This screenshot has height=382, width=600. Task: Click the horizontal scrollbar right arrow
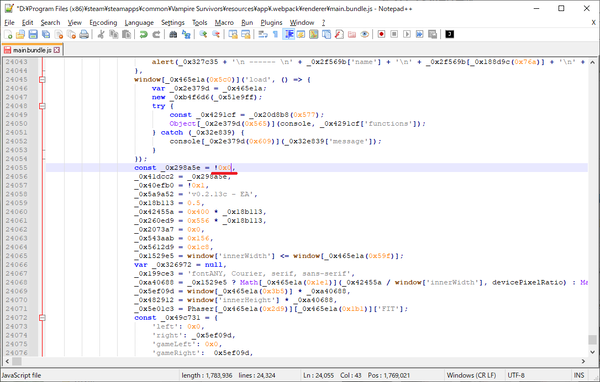(583, 361)
